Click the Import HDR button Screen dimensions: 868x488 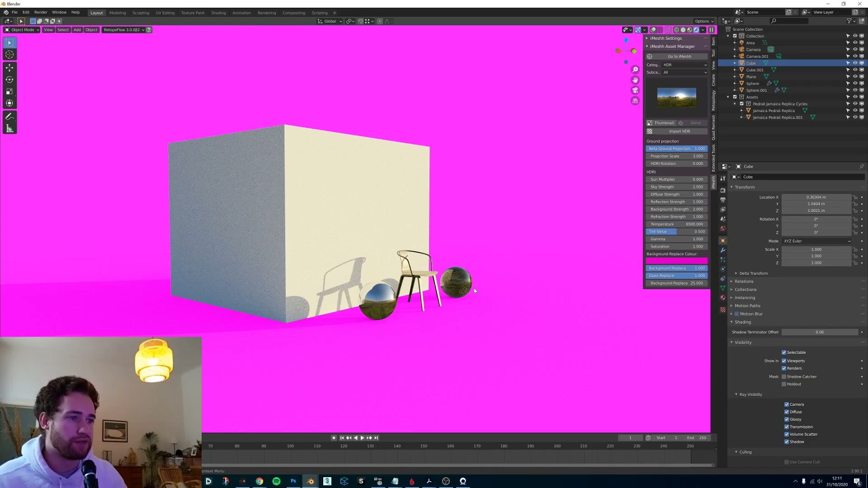coord(677,131)
